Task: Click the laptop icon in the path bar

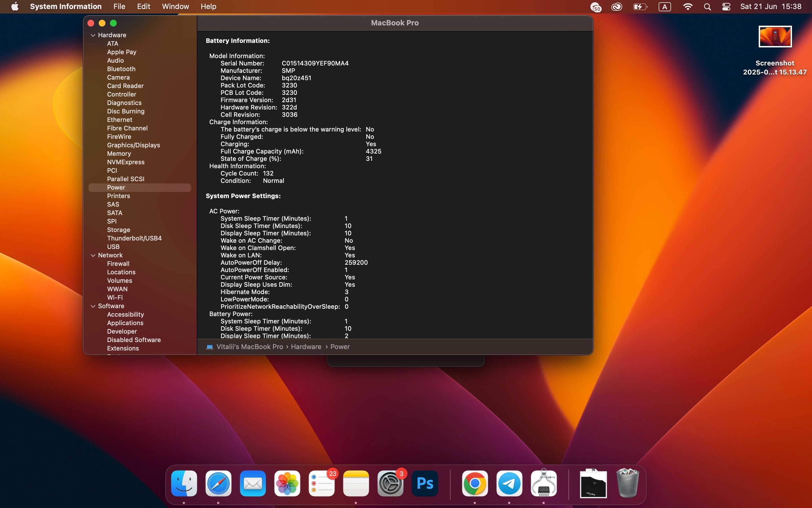Action: point(210,347)
